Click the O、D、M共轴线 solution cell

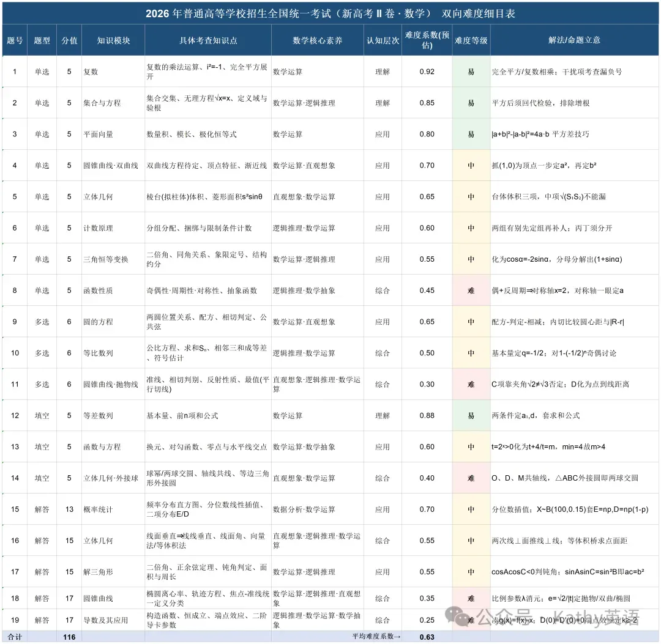[x=574, y=478]
